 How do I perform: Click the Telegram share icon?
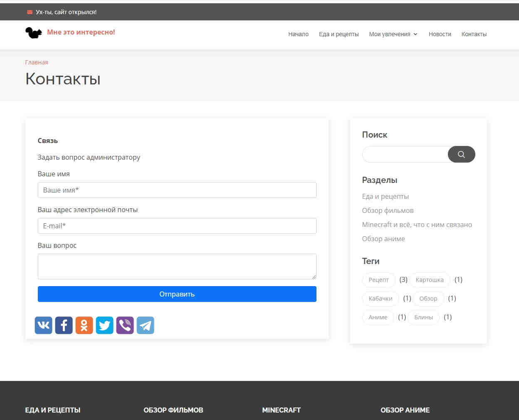click(x=145, y=325)
